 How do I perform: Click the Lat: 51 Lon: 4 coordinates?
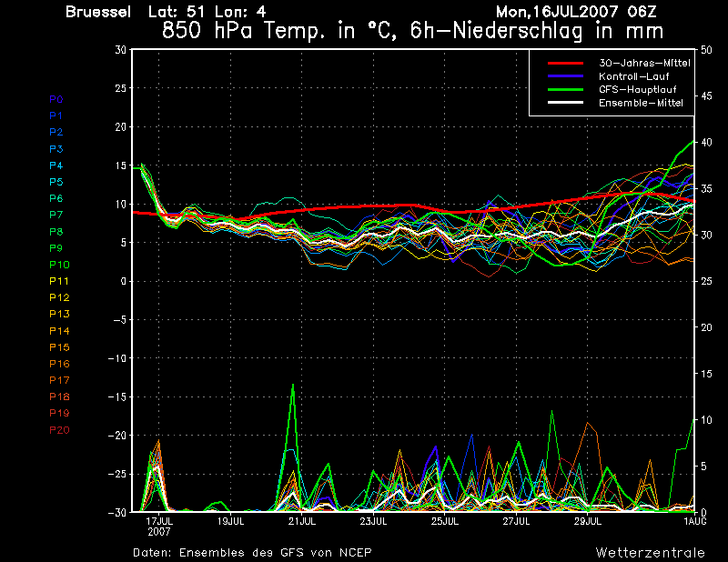[x=207, y=12]
